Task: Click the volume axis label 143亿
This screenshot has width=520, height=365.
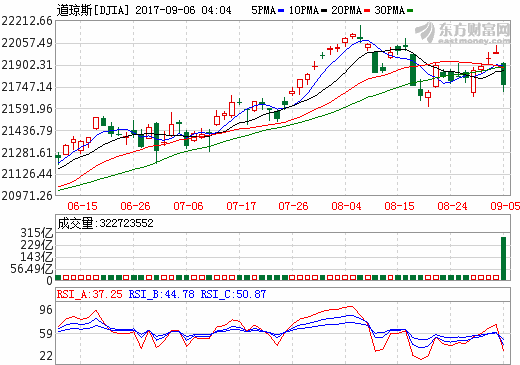Action: pyautogui.click(x=37, y=257)
